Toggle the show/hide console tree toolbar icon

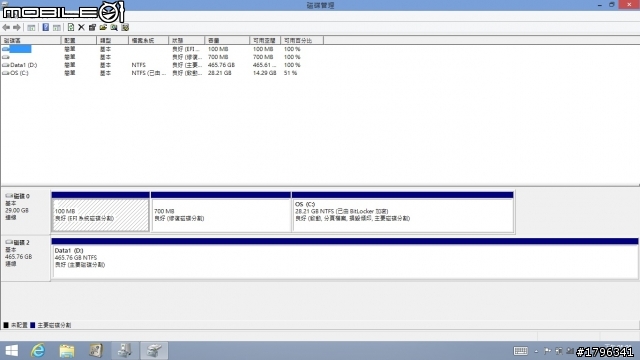pos(31,27)
